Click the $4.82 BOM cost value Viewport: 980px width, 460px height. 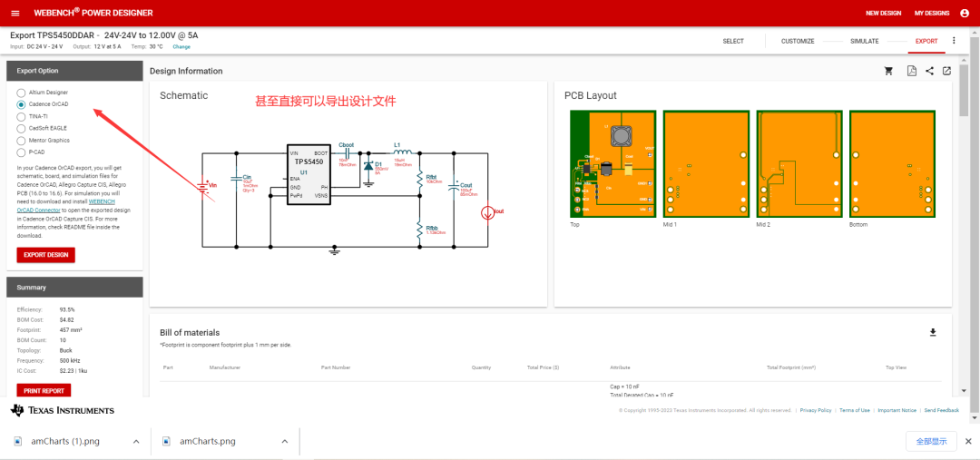67,320
